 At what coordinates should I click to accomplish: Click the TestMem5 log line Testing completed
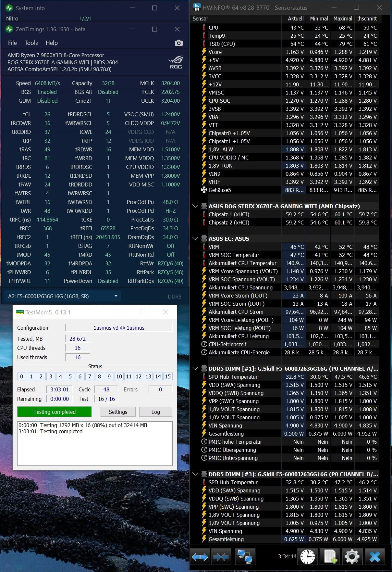[x=51, y=431]
